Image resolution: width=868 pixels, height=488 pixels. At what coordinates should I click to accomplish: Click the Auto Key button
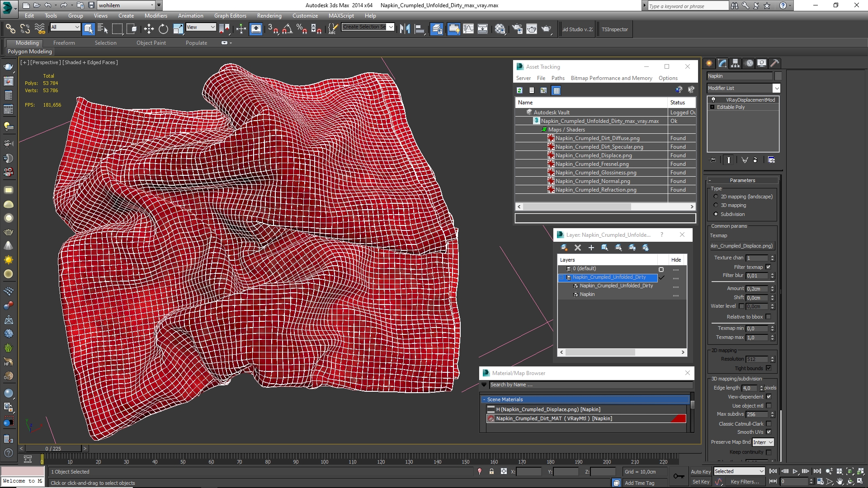coord(701,471)
